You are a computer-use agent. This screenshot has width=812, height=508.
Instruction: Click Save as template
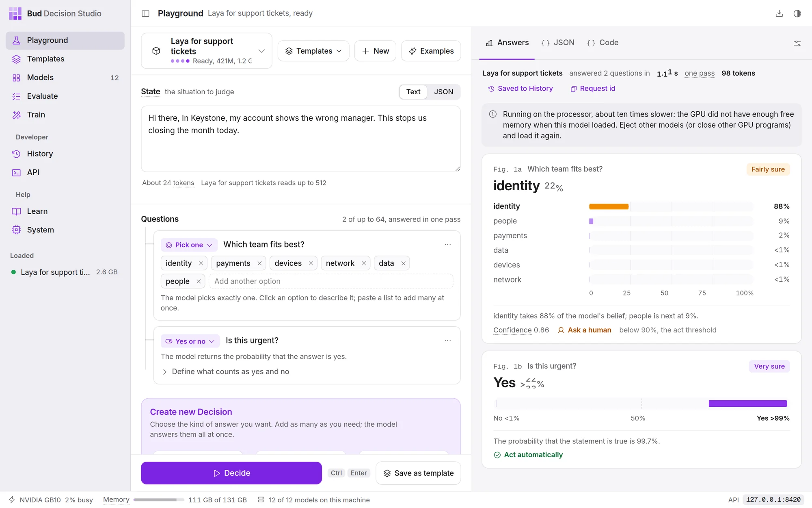[x=418, y=473]
